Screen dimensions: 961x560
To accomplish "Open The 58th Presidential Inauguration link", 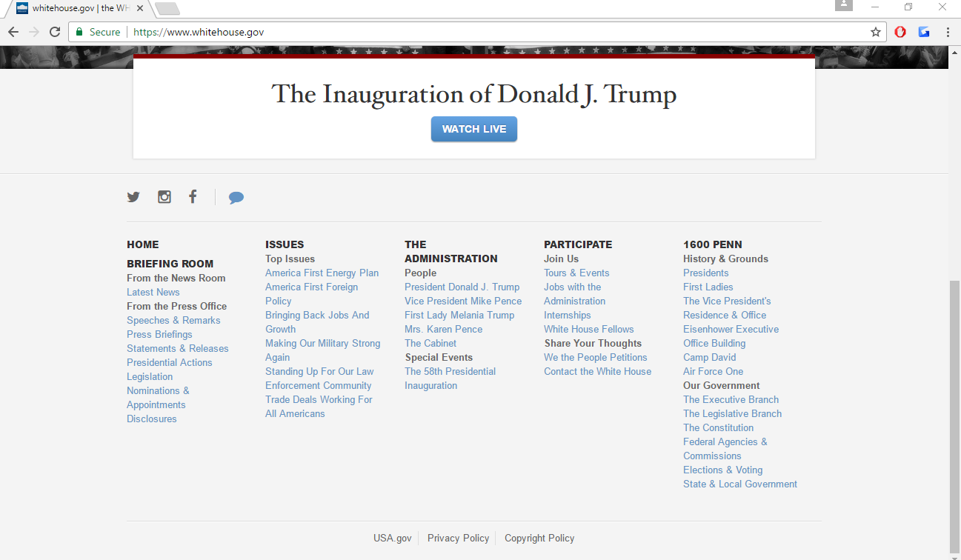I will pos(450,379).
